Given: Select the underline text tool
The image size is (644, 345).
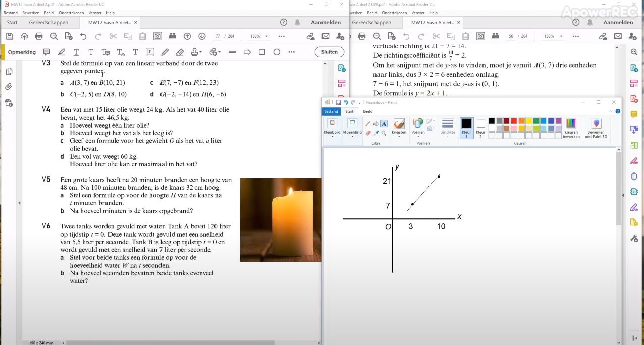Looking at the screenshot, I should pos(76,52).
